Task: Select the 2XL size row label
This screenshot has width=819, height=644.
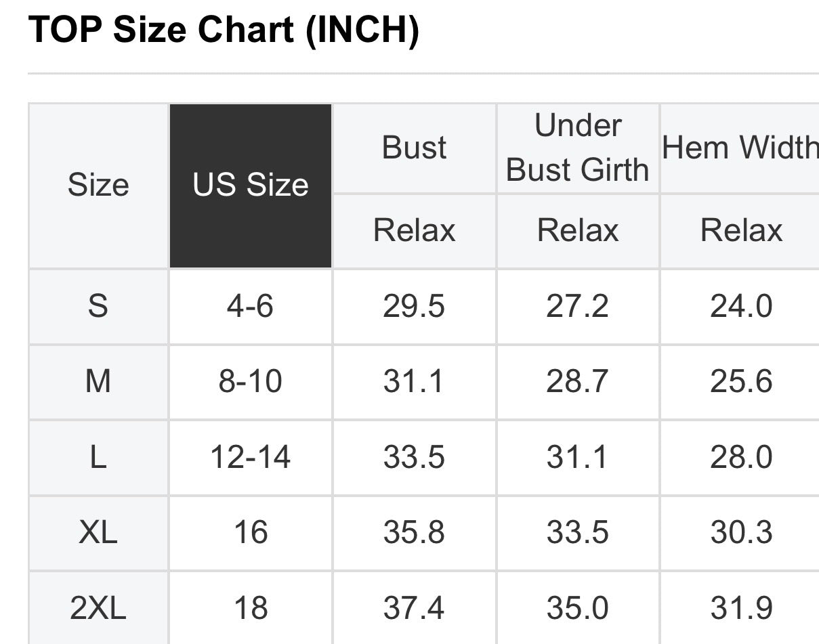Action: point(98,607)
